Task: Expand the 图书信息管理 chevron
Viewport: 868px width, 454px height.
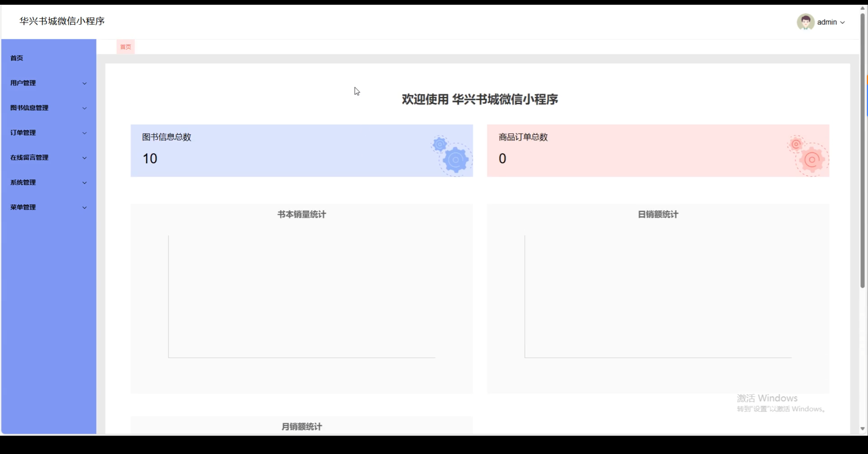Action: [84, 108]
